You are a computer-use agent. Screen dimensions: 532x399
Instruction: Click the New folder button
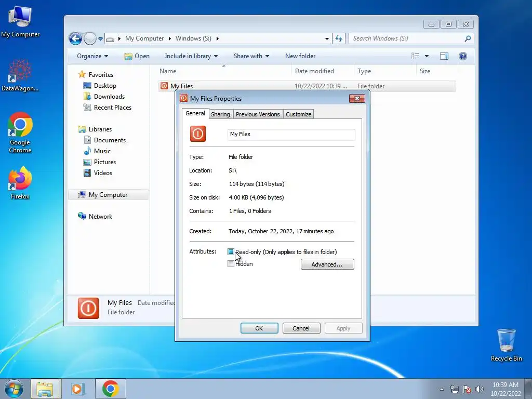pyautogui.click(x=300, y=56)
